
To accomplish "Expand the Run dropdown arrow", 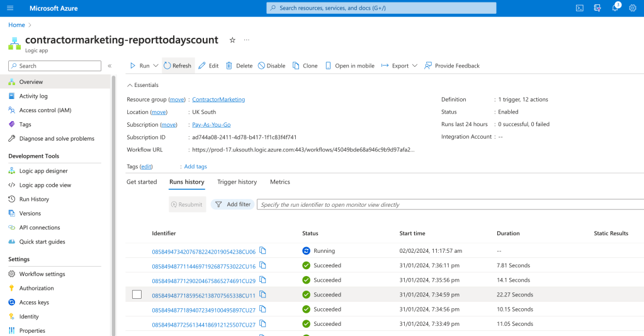I will click(155, 66).
